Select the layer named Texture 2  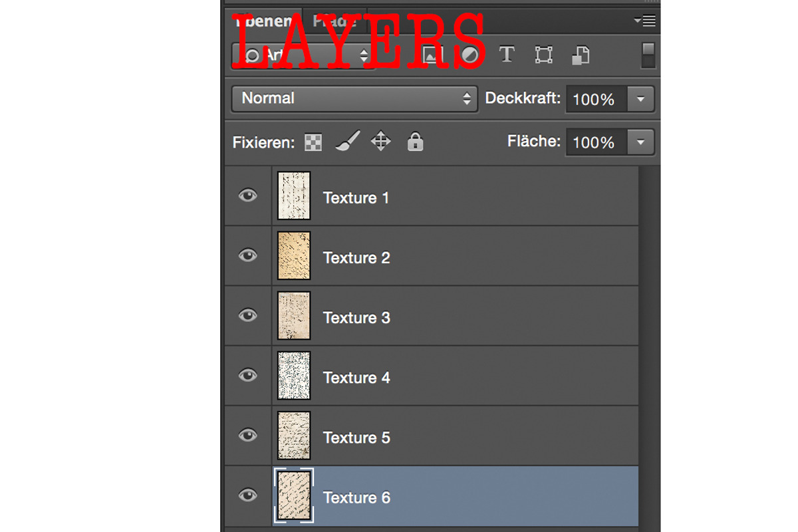(x=356, y=257)
